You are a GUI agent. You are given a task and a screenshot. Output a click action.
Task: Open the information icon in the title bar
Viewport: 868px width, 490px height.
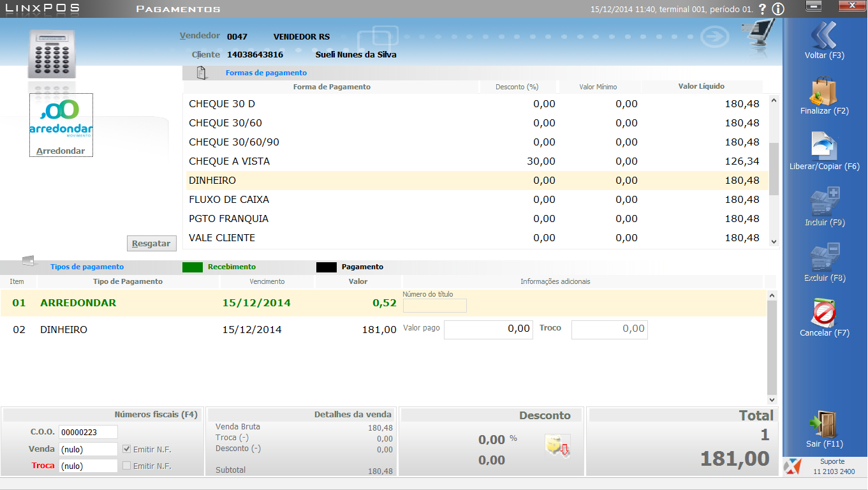click(x=777, y=9)
